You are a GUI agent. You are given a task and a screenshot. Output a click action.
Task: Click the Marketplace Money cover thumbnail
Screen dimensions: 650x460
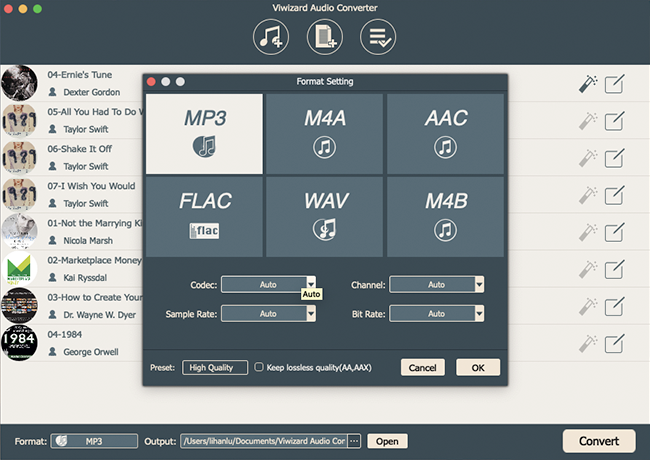[19, 269]
